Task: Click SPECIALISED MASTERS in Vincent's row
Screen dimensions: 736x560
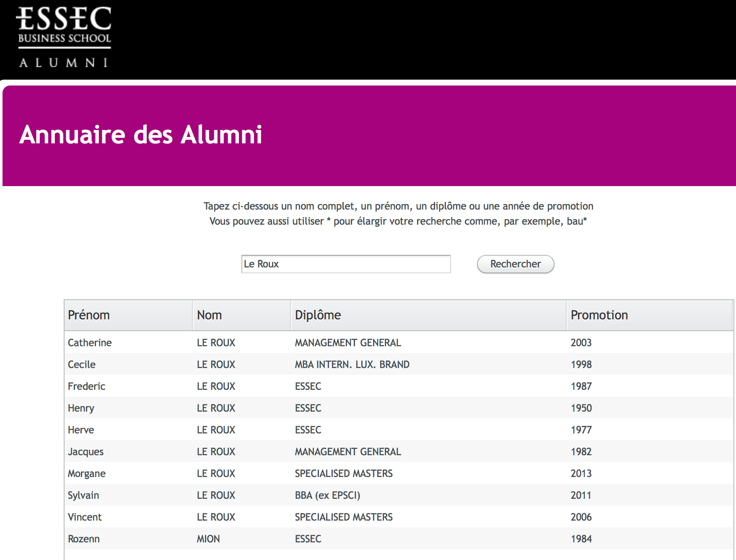Action: (x=344, y=517)
